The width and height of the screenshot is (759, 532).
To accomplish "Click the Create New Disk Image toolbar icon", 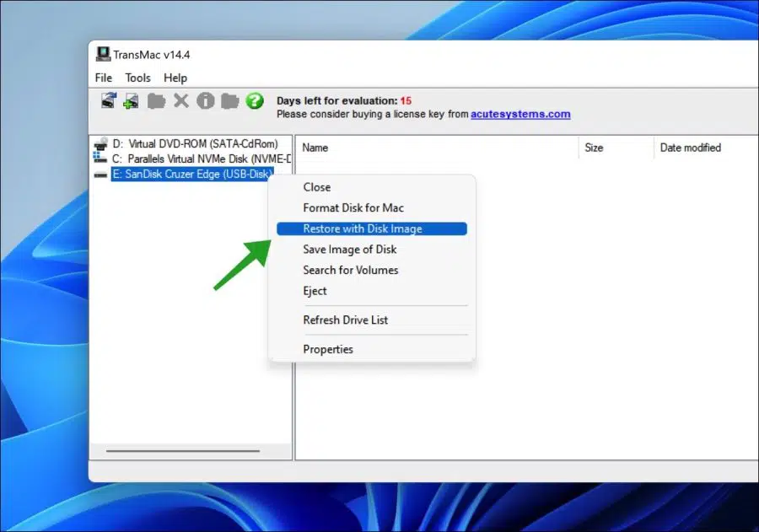I will 131,100.
